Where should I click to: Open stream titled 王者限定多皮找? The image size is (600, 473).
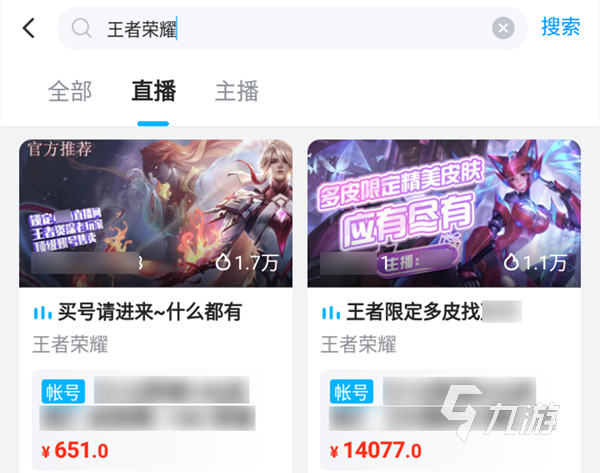[414, 312]
